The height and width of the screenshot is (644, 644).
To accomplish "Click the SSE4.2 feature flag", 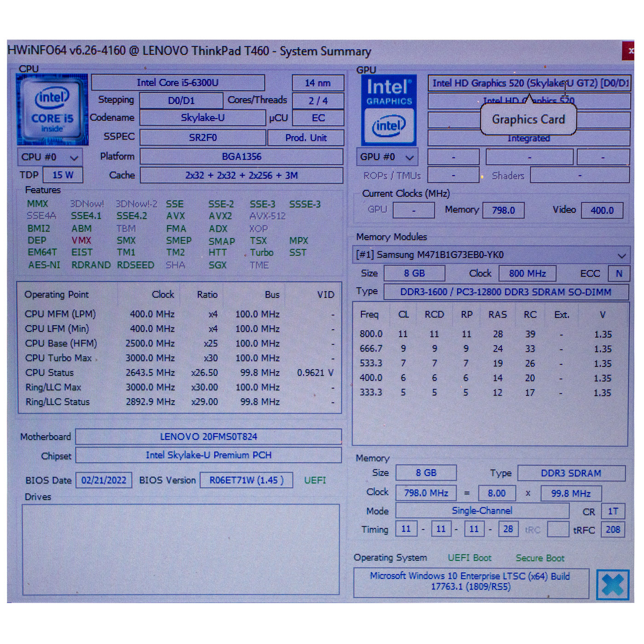I will click(132, 216).
